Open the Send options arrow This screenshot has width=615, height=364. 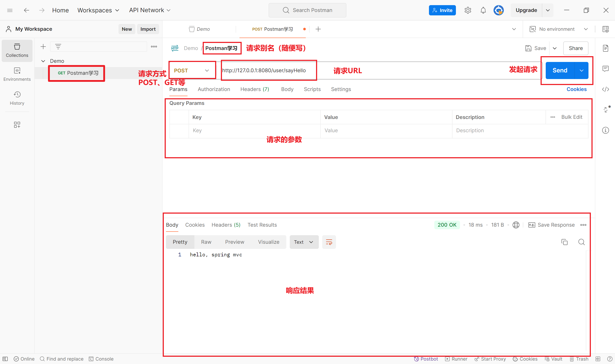tap(581, 71)
